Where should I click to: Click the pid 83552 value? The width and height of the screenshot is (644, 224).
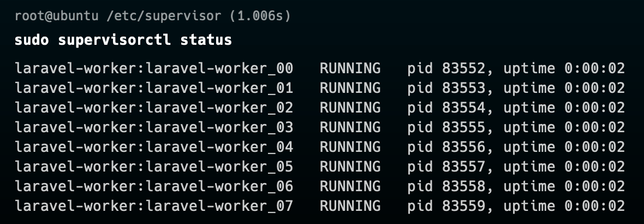(x=446, y=68)
